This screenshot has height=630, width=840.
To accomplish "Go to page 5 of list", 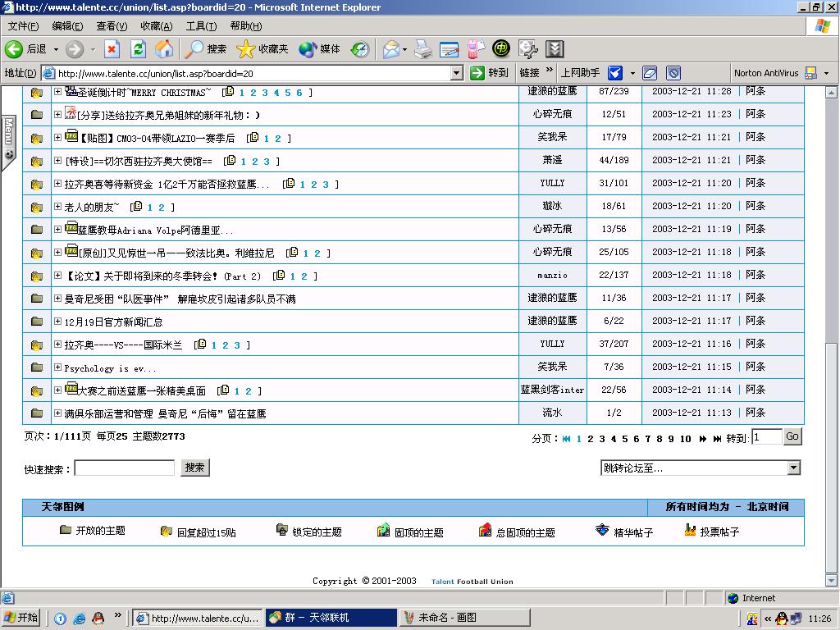I will pyautogui.click(x=624, y=439).
